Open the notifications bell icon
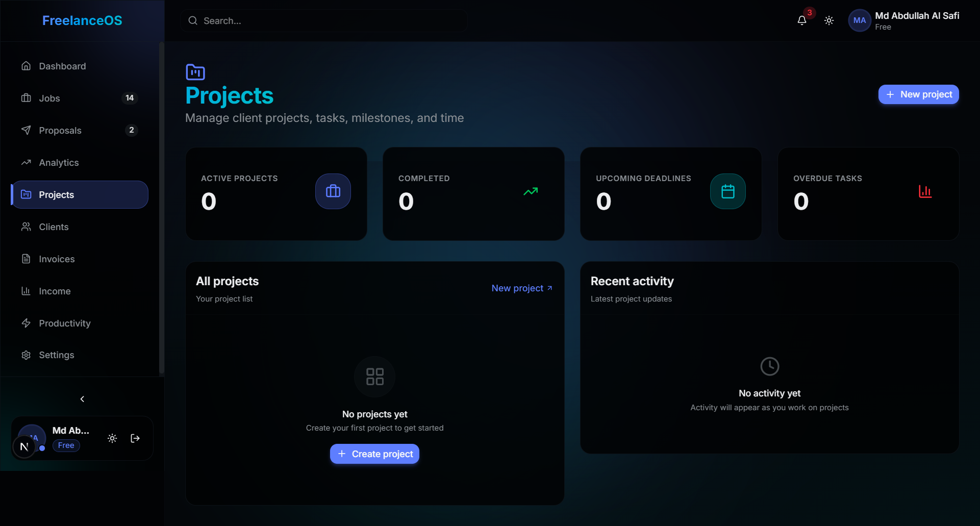This screenshot has width=980, height=526. (801, 20)
